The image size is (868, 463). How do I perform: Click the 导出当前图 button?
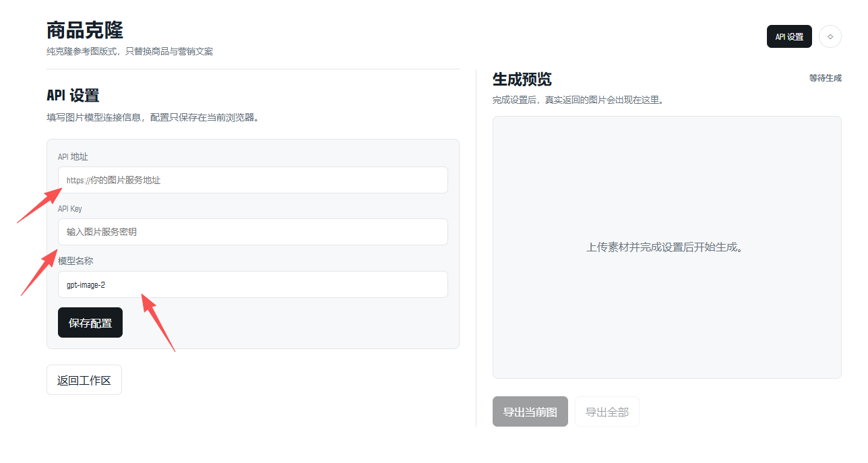[x=530, y=412]
